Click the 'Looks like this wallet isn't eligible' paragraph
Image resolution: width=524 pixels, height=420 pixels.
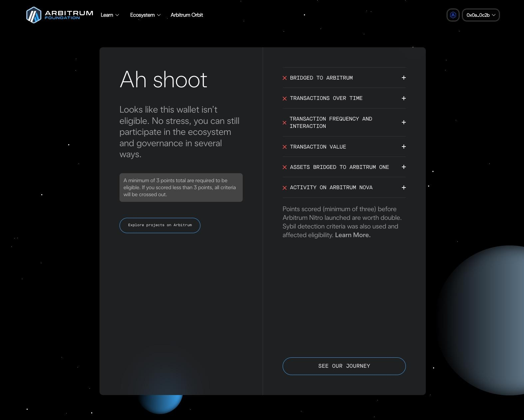179,132
